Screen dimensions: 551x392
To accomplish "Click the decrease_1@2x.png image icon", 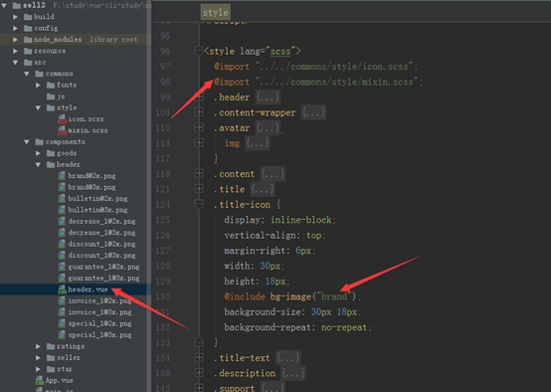I will click(62, 221).
